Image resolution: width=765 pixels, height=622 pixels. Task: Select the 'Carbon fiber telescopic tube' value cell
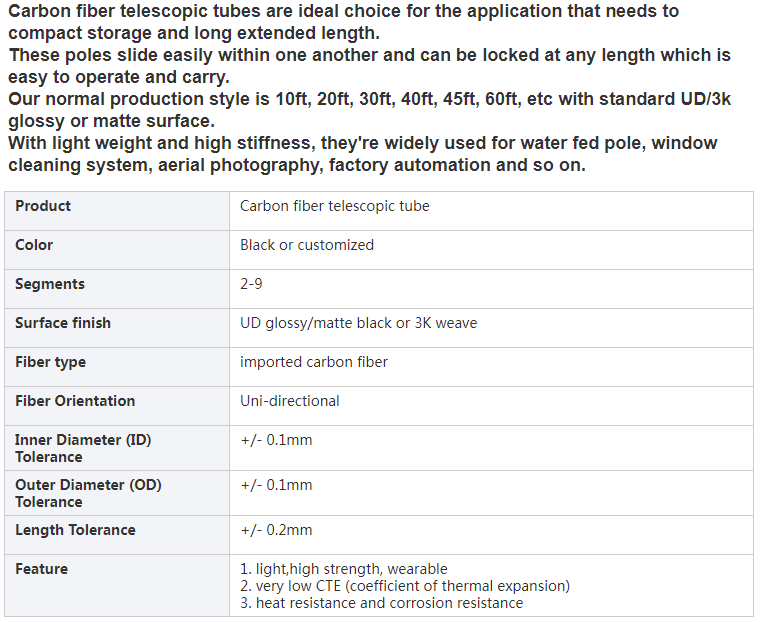pyautogui.click(x=491, y=211)
